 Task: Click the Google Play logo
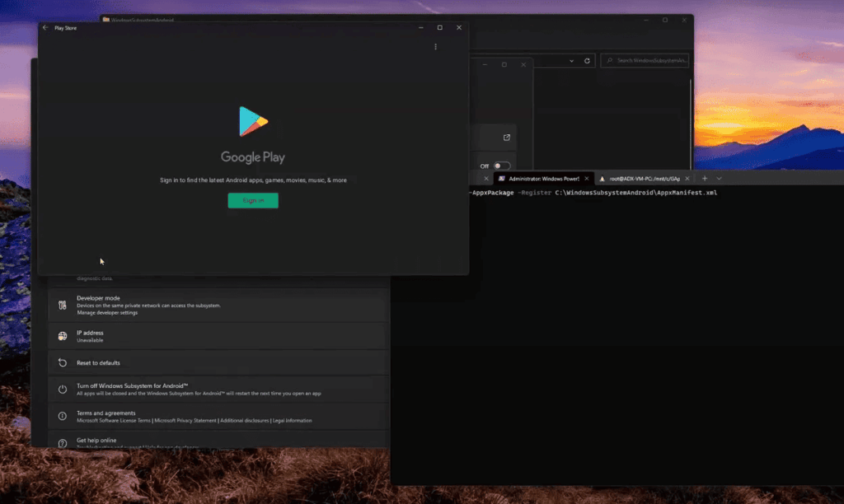[254, 121]
